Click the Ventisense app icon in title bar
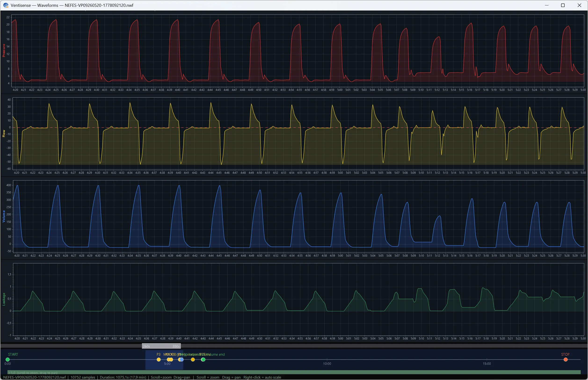 6,5
